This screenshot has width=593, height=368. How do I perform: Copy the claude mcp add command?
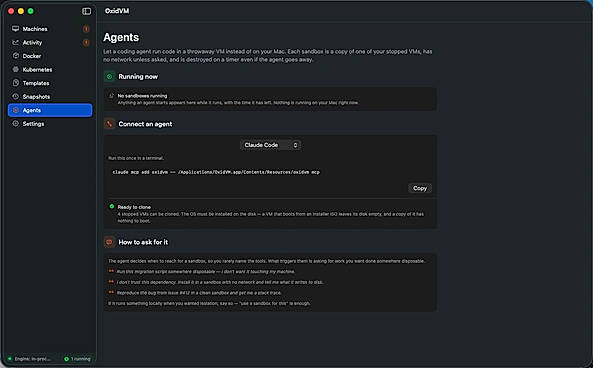tap(420, 188)
